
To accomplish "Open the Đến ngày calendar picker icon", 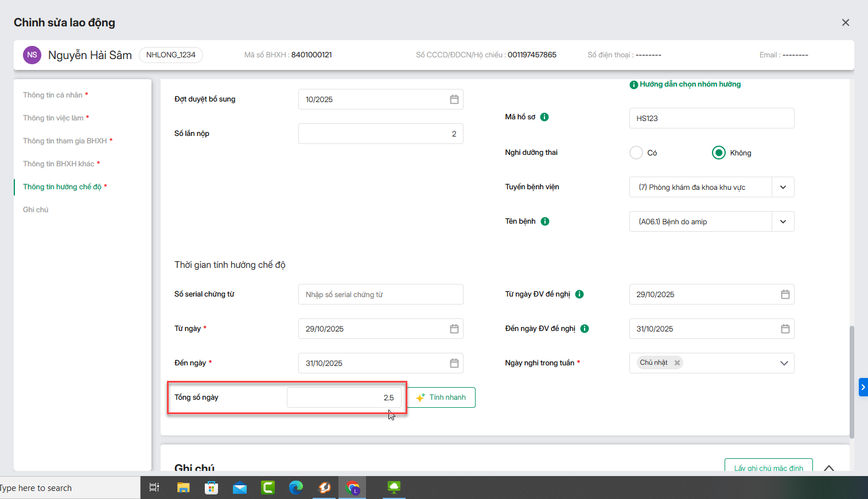I will click(x=454, y=363).
